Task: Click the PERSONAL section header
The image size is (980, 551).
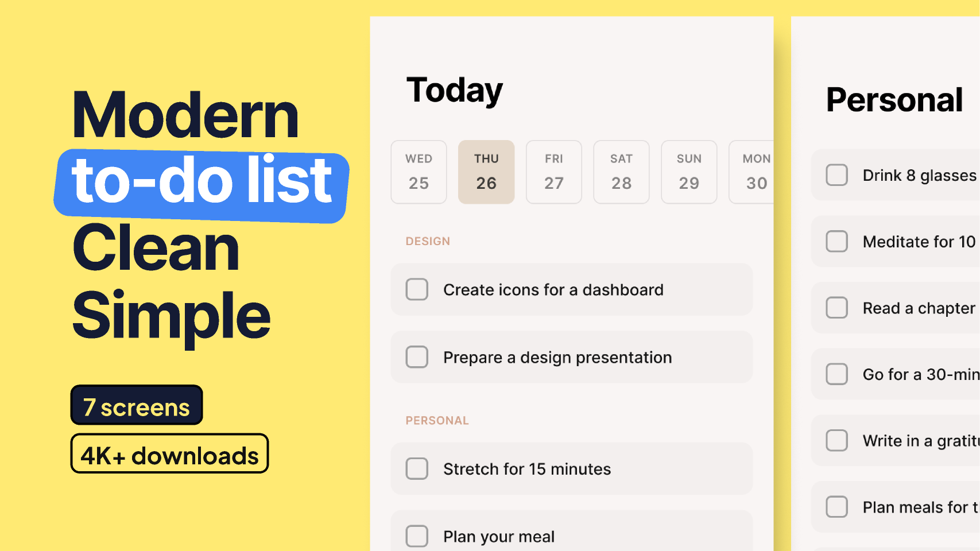Action: (x=437, y=420)
